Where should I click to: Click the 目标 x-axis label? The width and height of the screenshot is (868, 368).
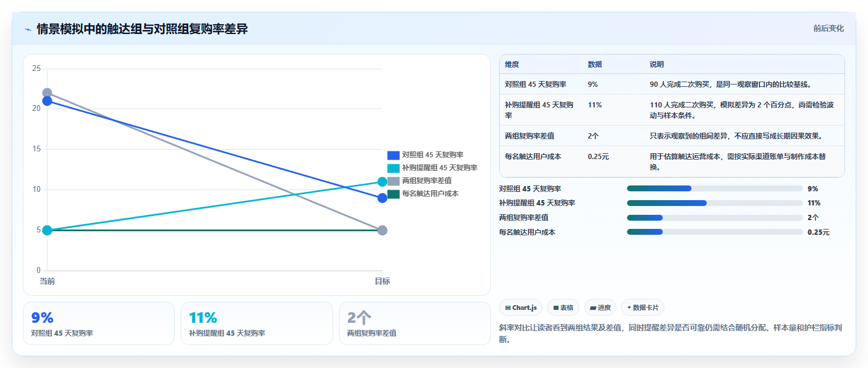click(382, 282)
